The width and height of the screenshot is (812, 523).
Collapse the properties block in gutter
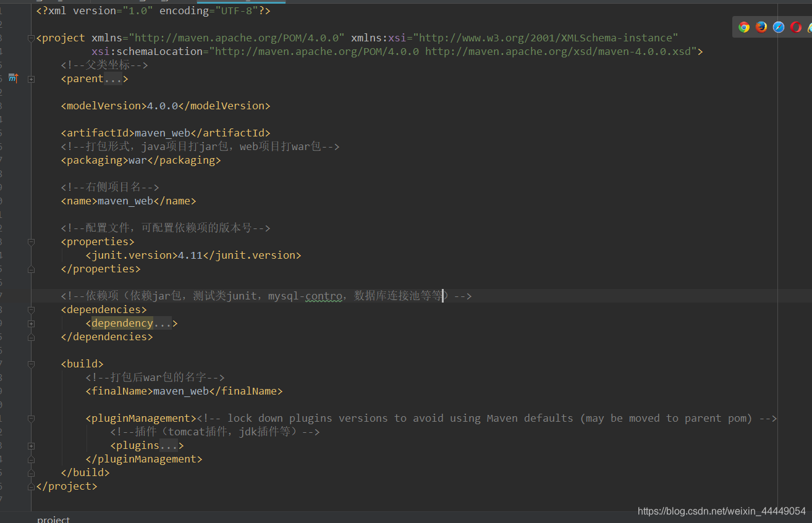pyautogui.click(x=31, y=242)
